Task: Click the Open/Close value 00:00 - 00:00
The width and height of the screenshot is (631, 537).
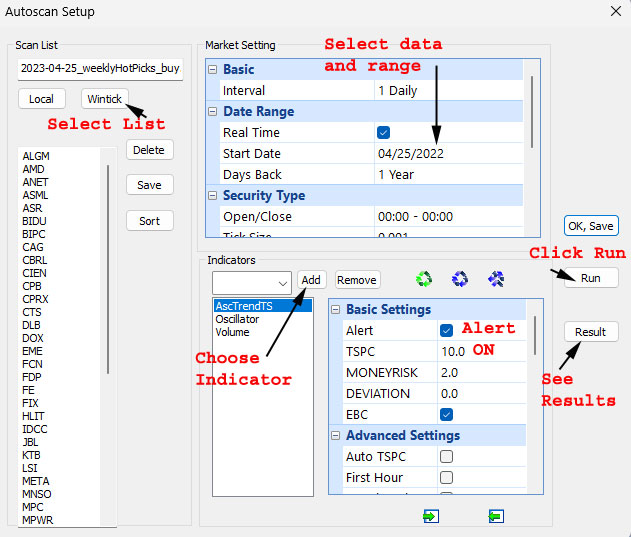Action: point(415,217)
